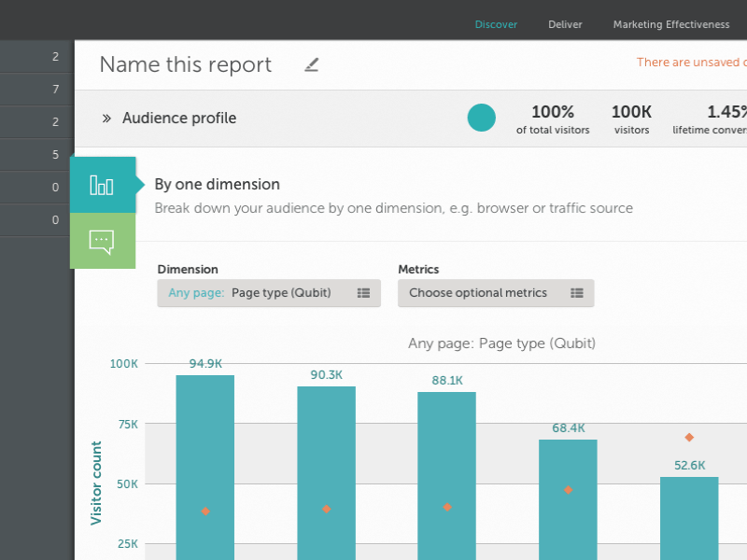Click the By one dimension heading
This screenshot has height=560, width=747.
tap(217, 184)
